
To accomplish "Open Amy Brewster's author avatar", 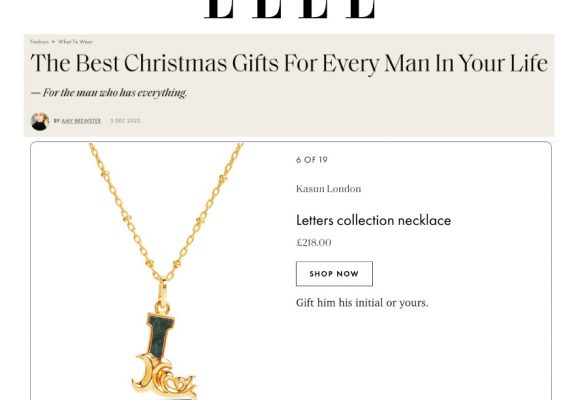I will pos(40,121).
